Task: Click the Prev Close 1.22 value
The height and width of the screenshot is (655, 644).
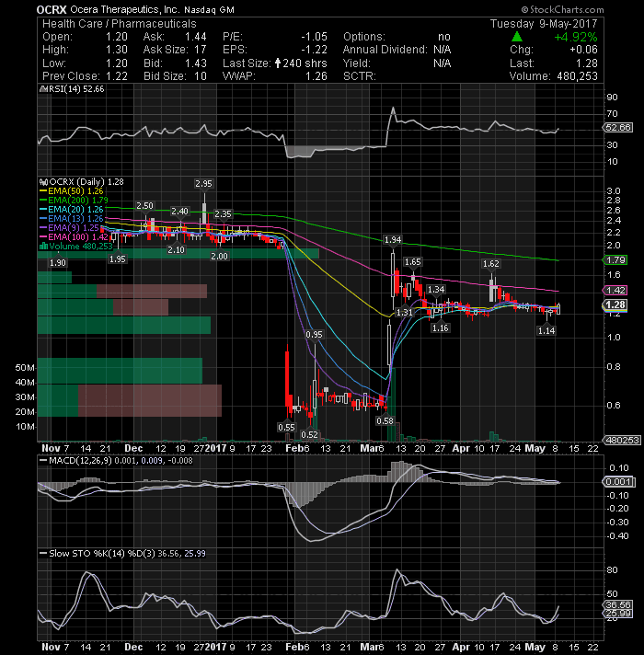Action: 117,76
